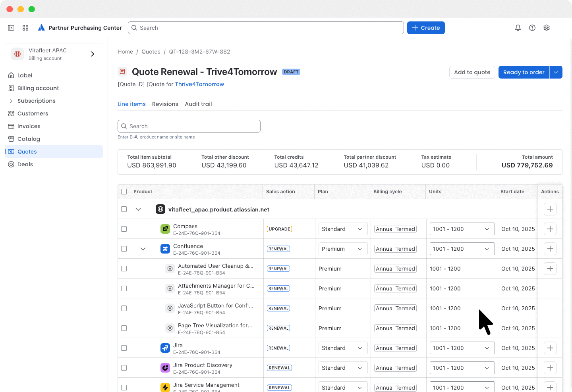Click plus action for Automated User Cleanup

point(550,269)
